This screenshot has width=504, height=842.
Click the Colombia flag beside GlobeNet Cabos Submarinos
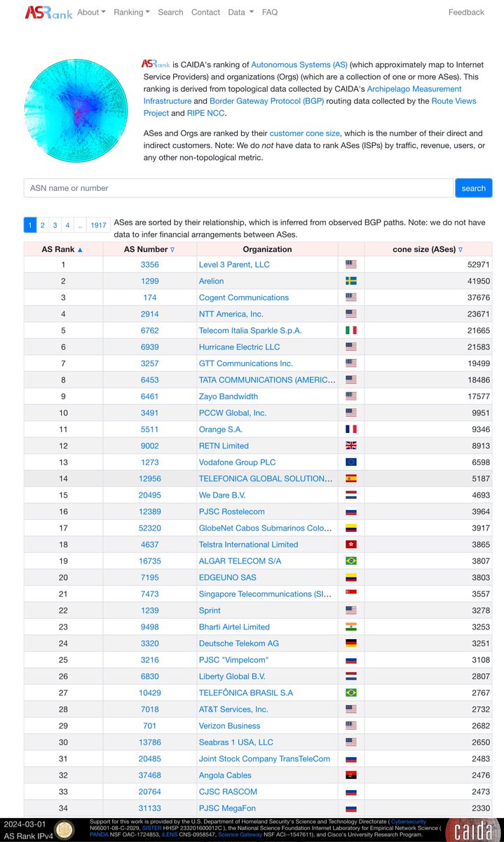pos(351,528)
